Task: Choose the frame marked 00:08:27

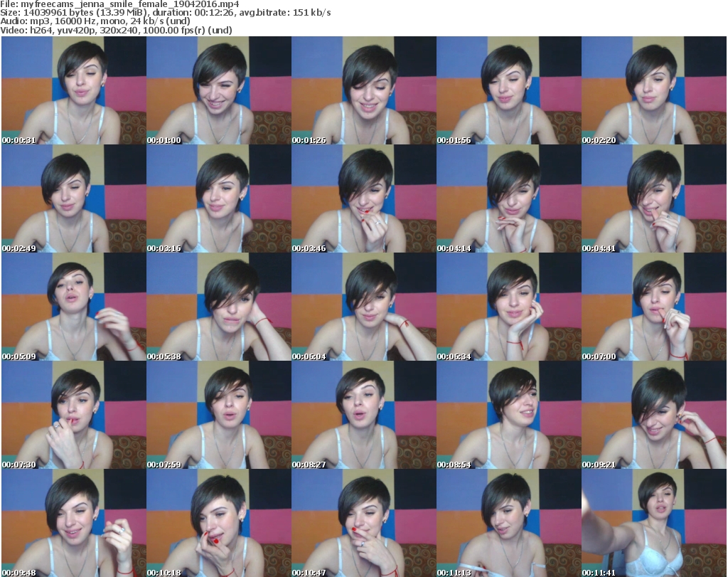Action: point(363,415)
